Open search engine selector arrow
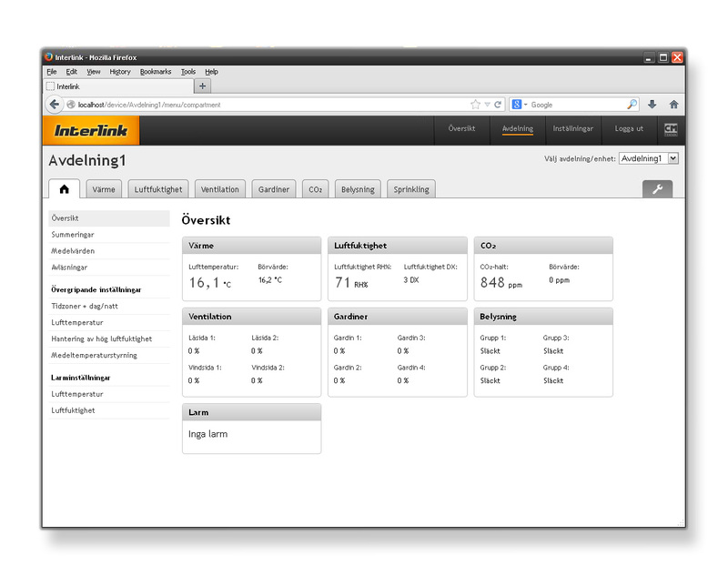Viewport: 728px width, 576px height. (x=526, y=105)
